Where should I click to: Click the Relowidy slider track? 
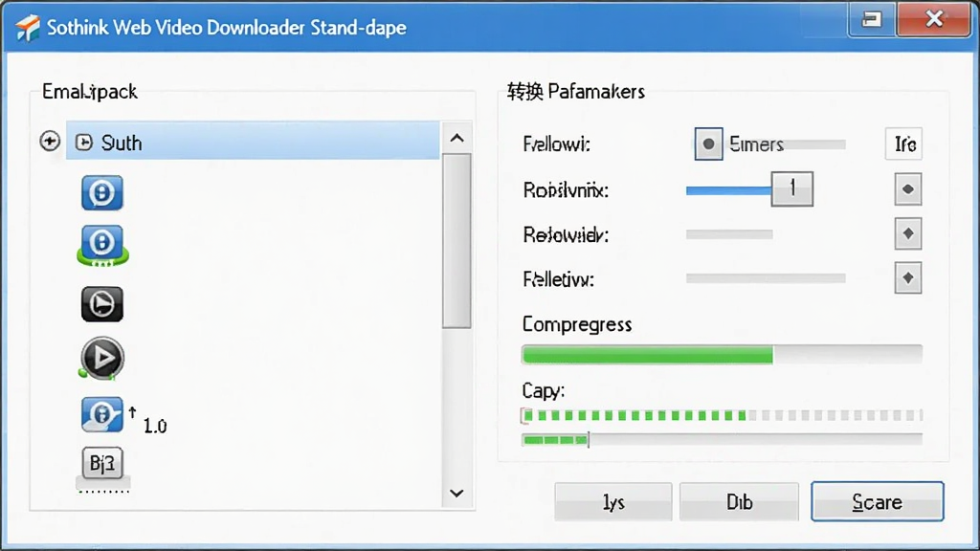click(729, 234)
